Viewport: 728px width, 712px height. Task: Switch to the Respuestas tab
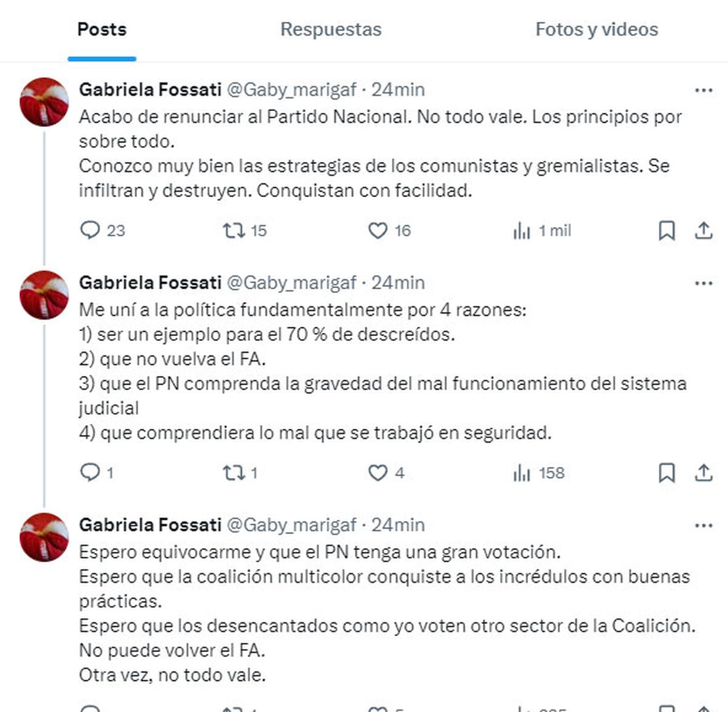pyautogui.click(x=331, y=29)
